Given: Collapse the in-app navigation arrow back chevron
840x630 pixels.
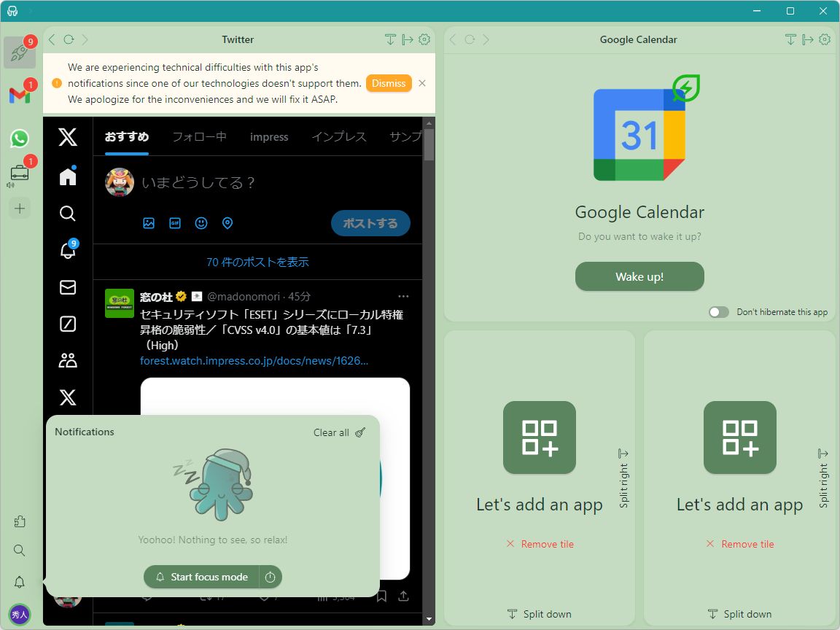Looking at the screenshot, I should (51, 39).
